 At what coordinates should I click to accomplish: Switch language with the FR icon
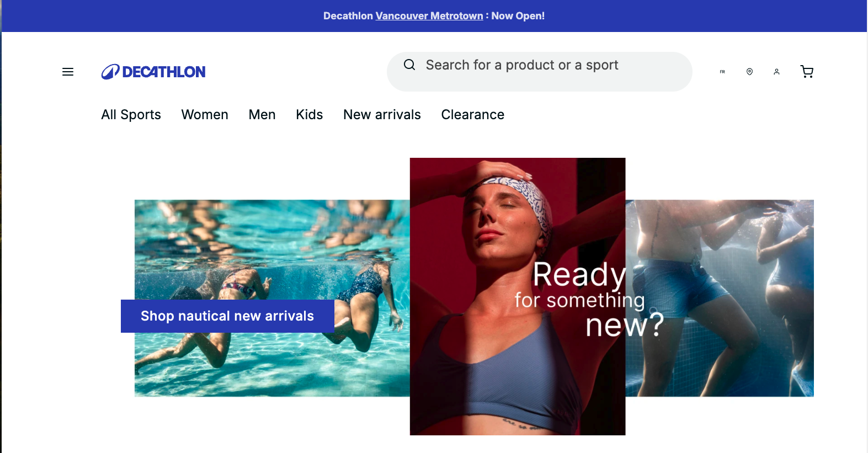(x=722, y=72)
